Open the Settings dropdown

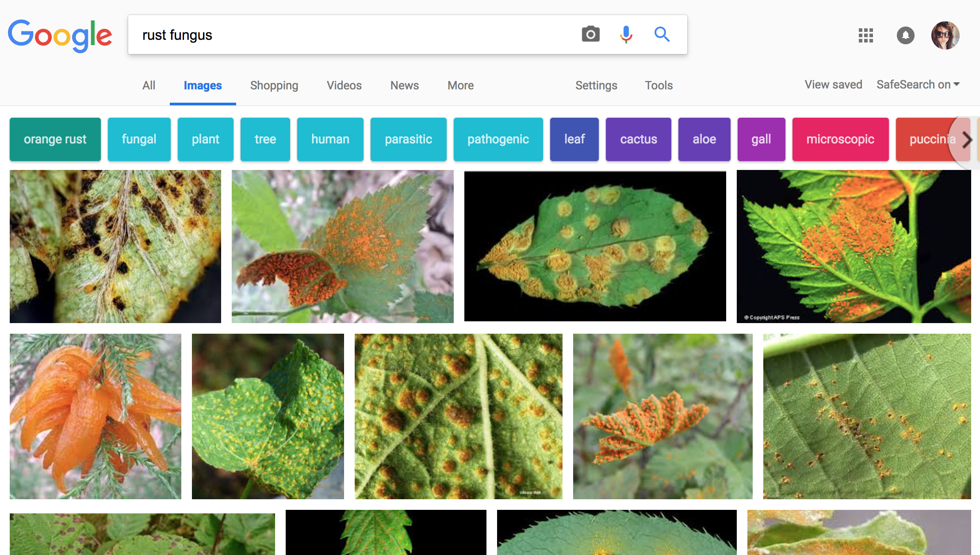[596, 85]
